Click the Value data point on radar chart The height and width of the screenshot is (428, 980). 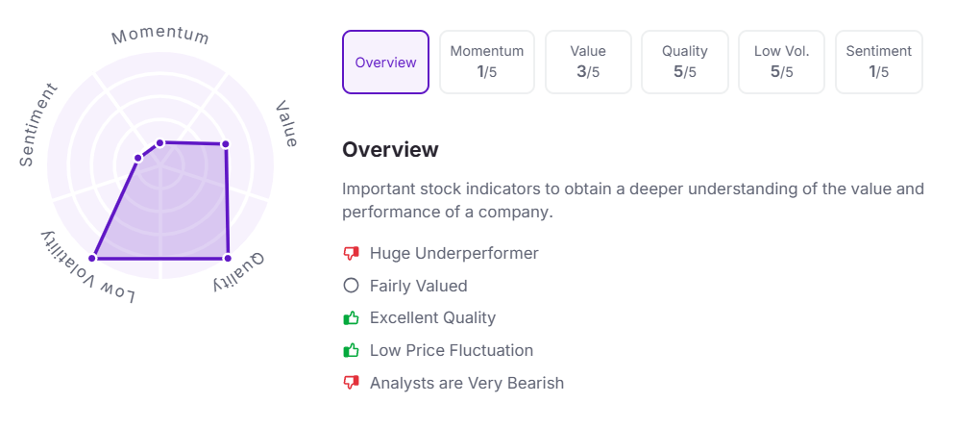click(225, 145)
